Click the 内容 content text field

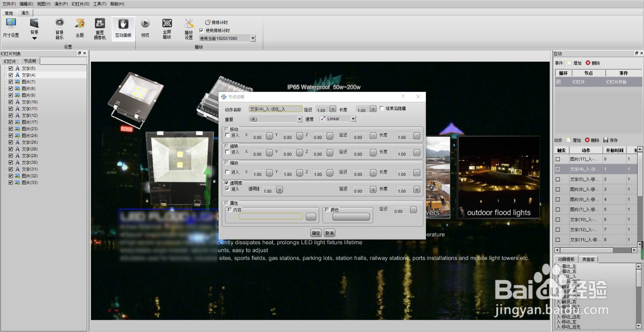pos(270,216)
